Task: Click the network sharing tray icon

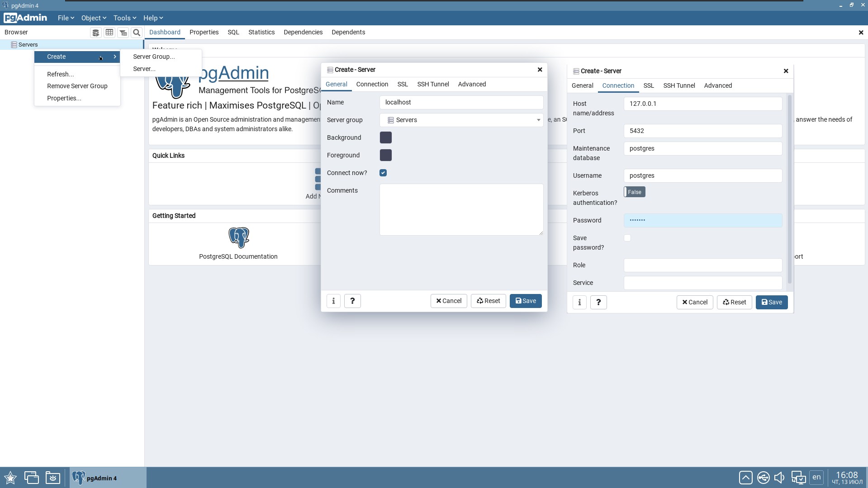Action: [x=763, y=478]
